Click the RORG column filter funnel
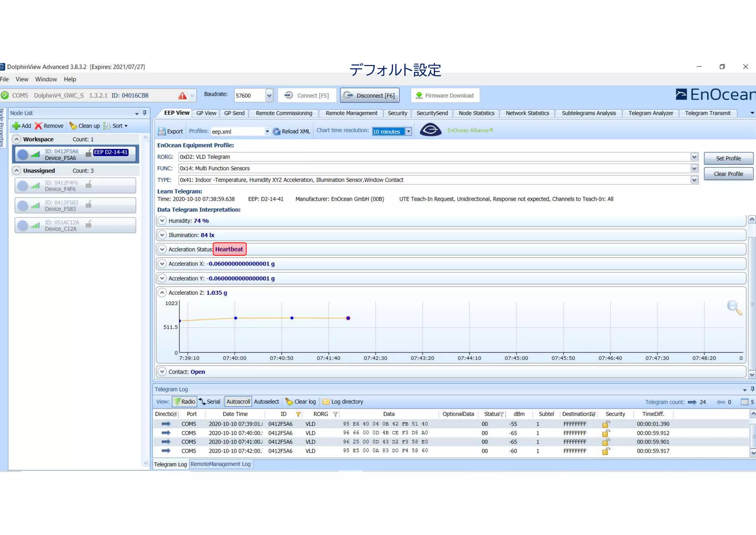 click(335, 415)
